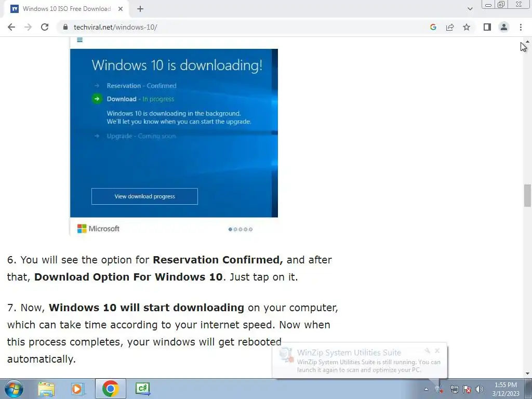Expand the tab search chevron
This screenshot has width=532, height=399.
pyautogui.click(x=470, y=9)
